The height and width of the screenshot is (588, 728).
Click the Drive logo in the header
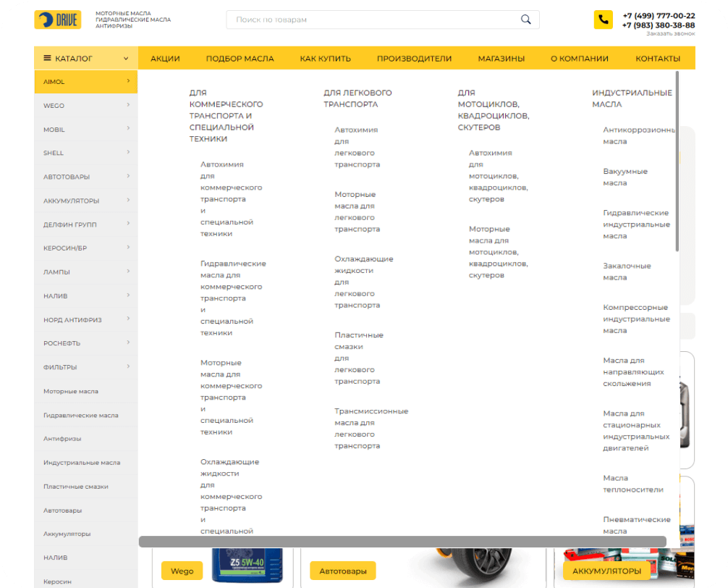pos(57,20)
